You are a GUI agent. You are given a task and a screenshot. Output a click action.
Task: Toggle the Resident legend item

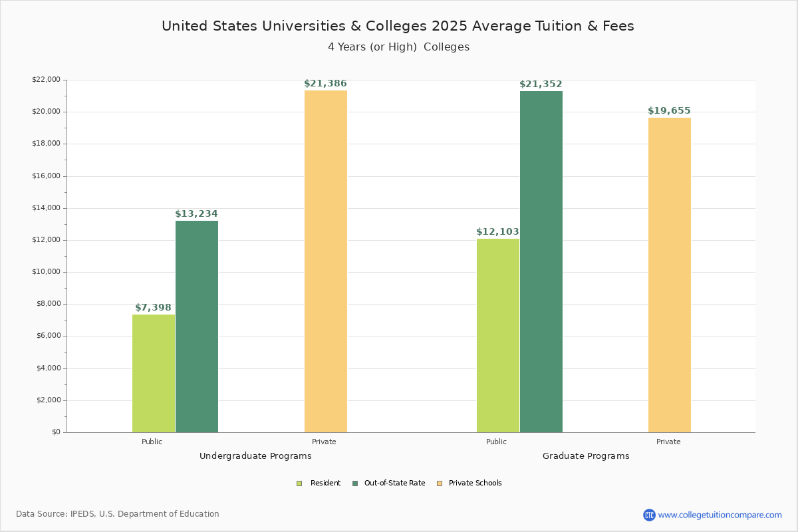[x=325, y=483]
